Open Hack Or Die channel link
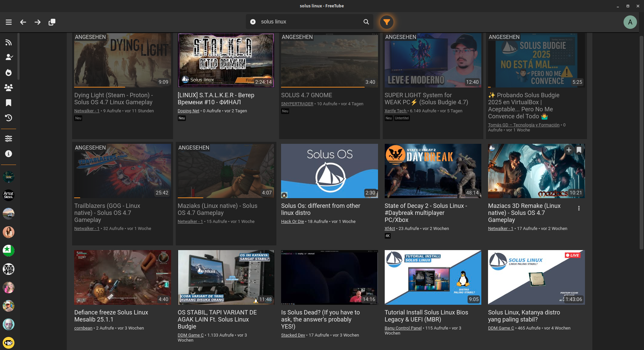Viewport: 644px width, 350px height. [x=292, y=222]
